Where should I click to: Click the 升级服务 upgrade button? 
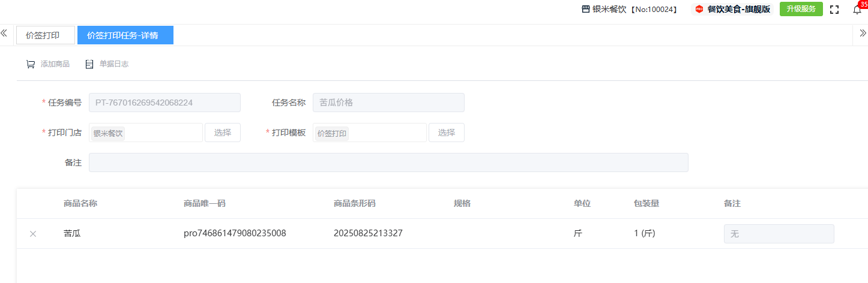click(x=801, y=9)
